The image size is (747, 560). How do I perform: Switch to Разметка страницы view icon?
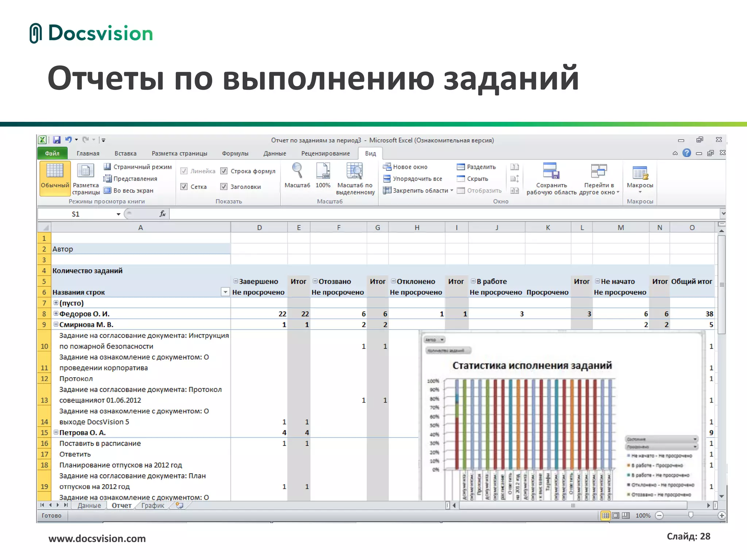tap(86, 179)
